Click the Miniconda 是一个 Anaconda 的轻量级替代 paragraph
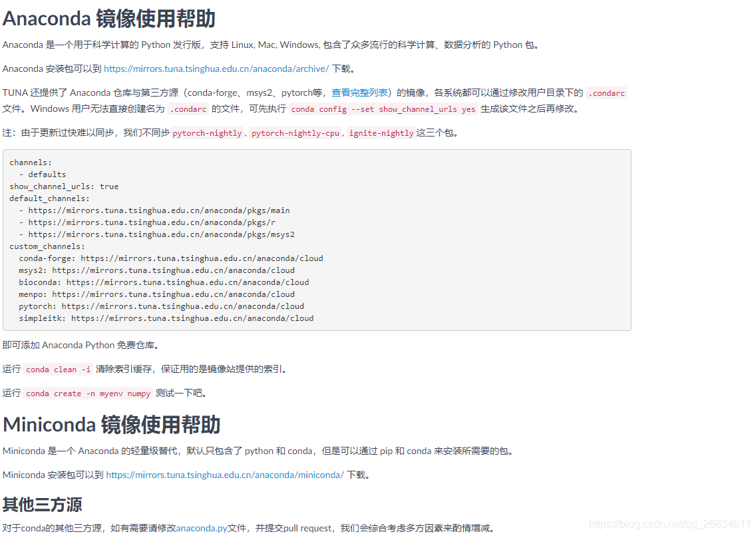Image resolution: width=756 pixels, height=536 pixels. coord(259,451)
